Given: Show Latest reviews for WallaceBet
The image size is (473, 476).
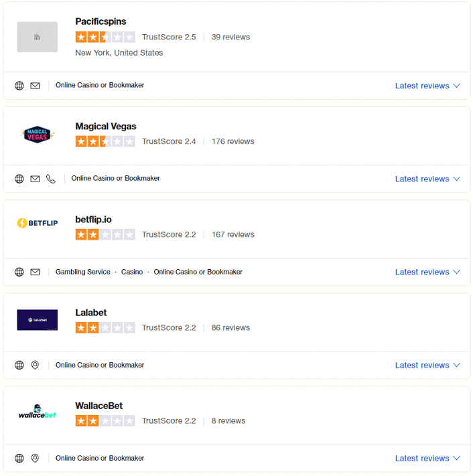Looking at the screenshot, I should pos(427,459).
